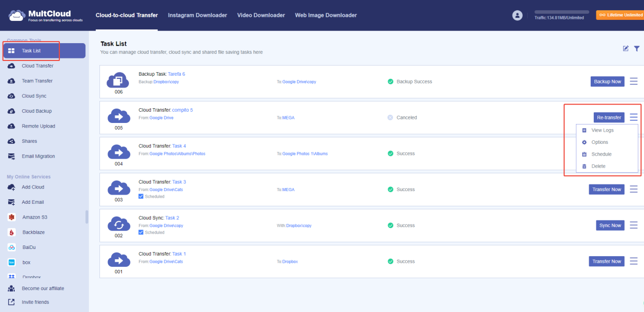The image size is (644, 312).
Task: Click the Cloud Transfer sidebar icon
Action: click(11, 66)
